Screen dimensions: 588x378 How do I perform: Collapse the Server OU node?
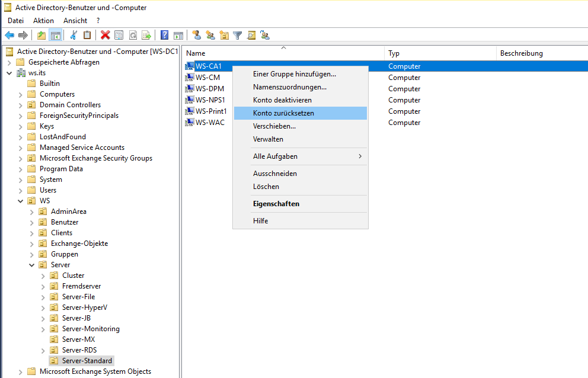pos(32,265)
